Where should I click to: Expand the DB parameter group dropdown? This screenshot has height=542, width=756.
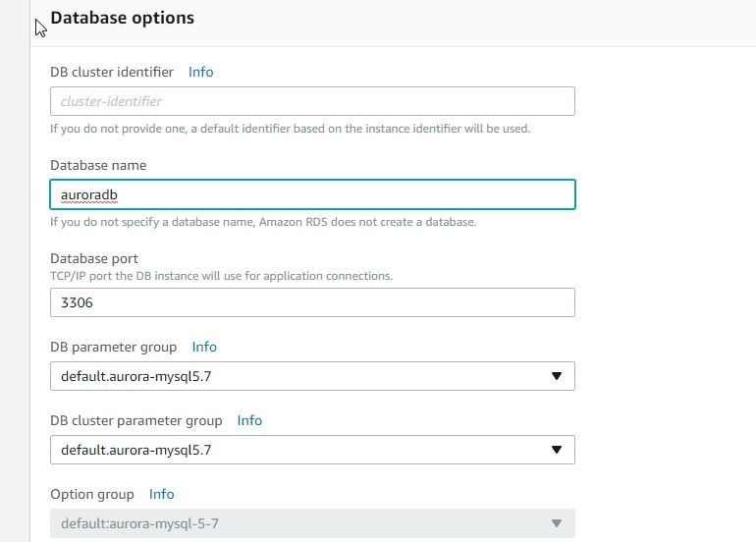(x=312, y=376)
